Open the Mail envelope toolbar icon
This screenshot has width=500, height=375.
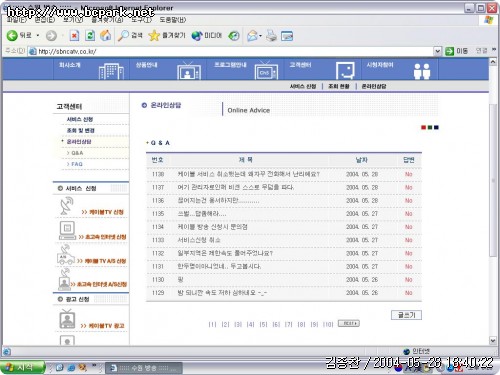252,36
